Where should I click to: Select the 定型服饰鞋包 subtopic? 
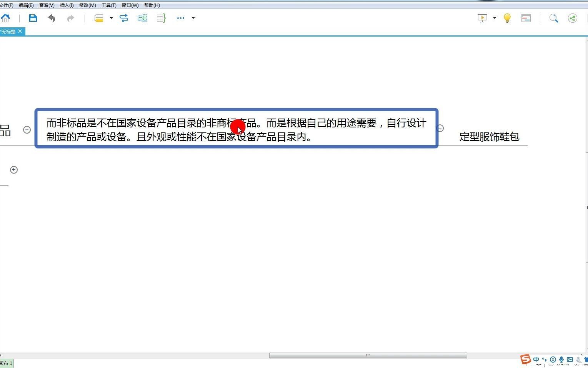click(489, 137)
